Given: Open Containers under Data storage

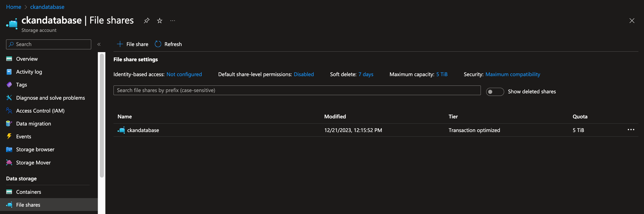Looking at the screenshot, I should coord(29,192).
